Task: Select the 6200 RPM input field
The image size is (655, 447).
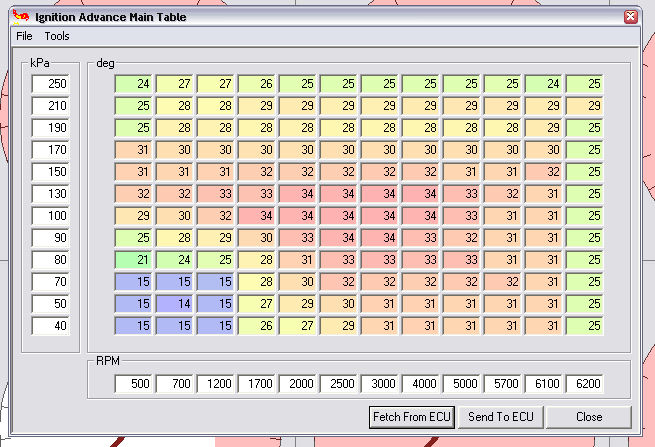Action: 584,384
